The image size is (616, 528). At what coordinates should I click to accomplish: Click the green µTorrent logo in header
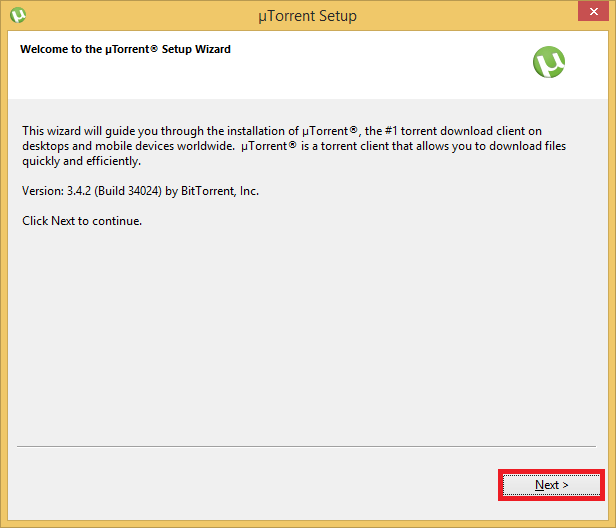point(549,63)
